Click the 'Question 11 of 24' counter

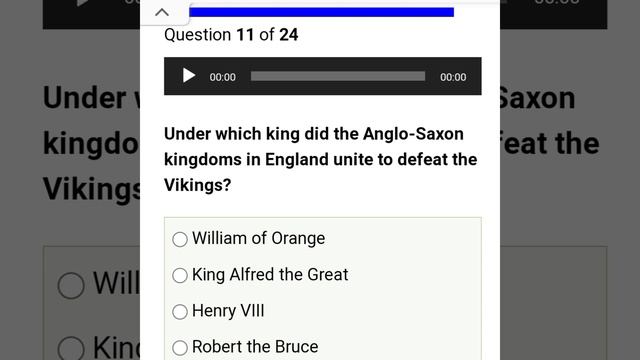(231, 35)
